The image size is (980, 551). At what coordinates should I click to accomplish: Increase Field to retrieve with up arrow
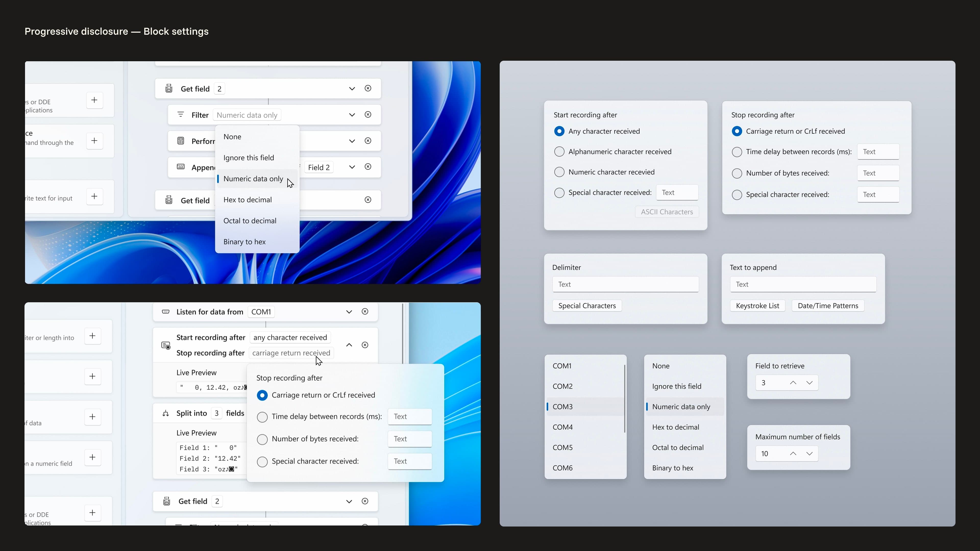793,383
